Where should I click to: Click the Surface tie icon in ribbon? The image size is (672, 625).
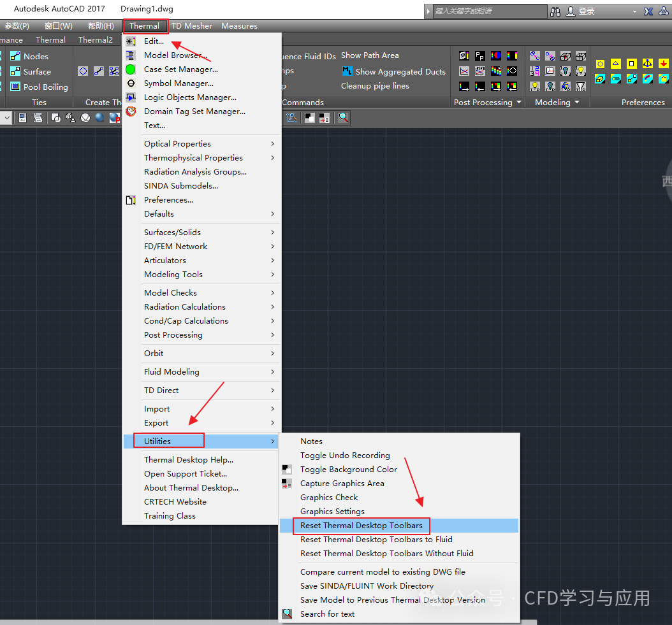point(15,71)
